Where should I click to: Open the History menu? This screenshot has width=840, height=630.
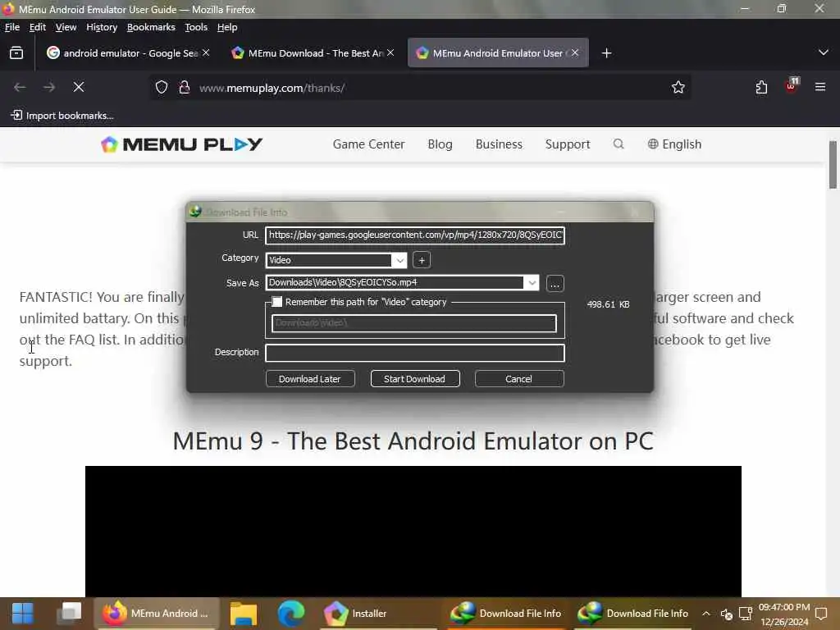pyautogui.click(x=102, y=27)
